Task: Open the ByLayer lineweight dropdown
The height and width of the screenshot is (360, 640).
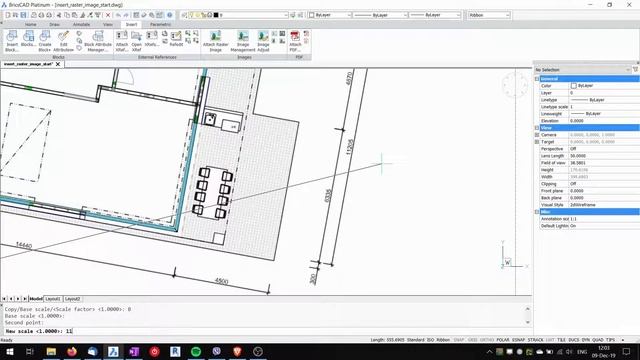Action: (435, 15)
